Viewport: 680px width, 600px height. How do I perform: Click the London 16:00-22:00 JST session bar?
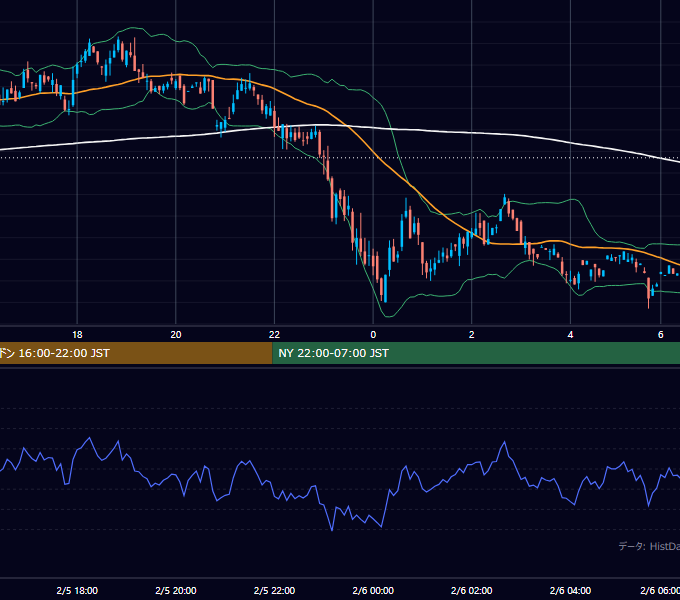(136, 353)
